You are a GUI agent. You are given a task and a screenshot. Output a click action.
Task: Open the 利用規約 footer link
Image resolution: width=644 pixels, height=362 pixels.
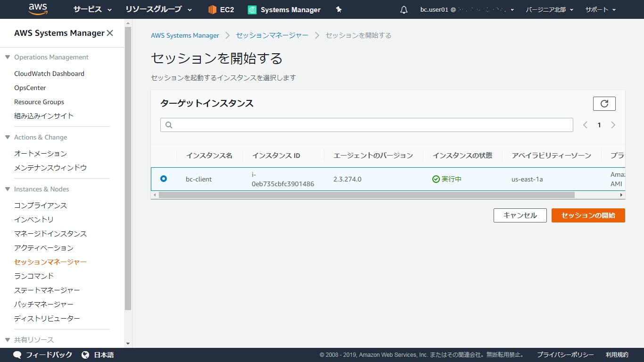tap(617, 355)
